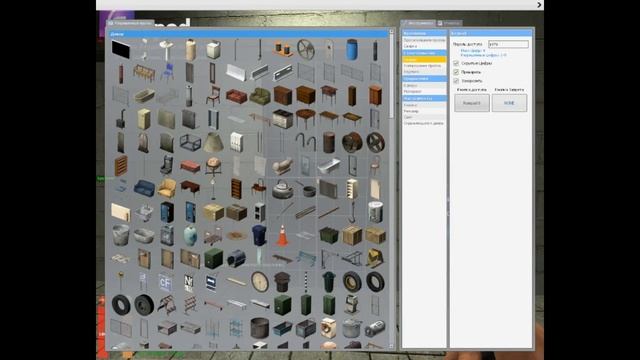The height and width of the screenshot is (360, 640).
Task: Choose the beige lamp shade prop
Action: [213, 142]
